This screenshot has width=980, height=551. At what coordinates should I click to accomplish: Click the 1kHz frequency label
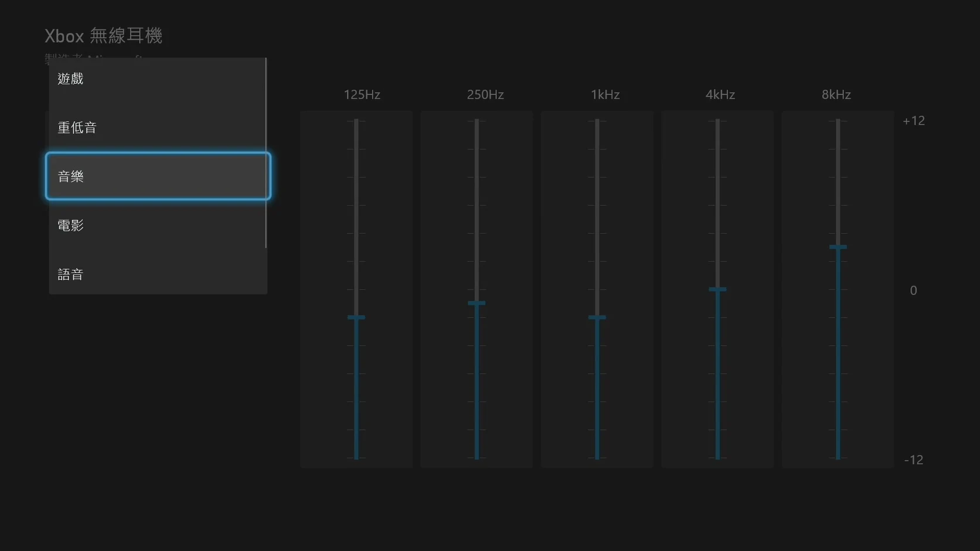point(605,94)
